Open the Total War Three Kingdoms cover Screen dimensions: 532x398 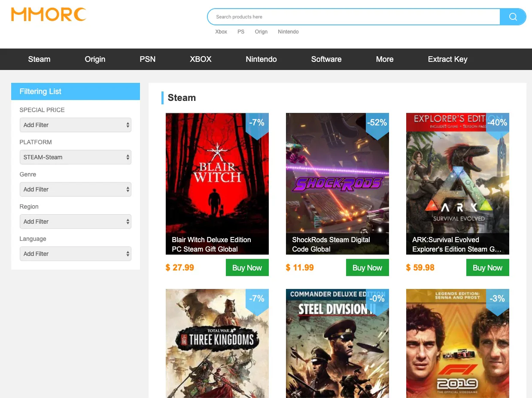tap(217, 343)
